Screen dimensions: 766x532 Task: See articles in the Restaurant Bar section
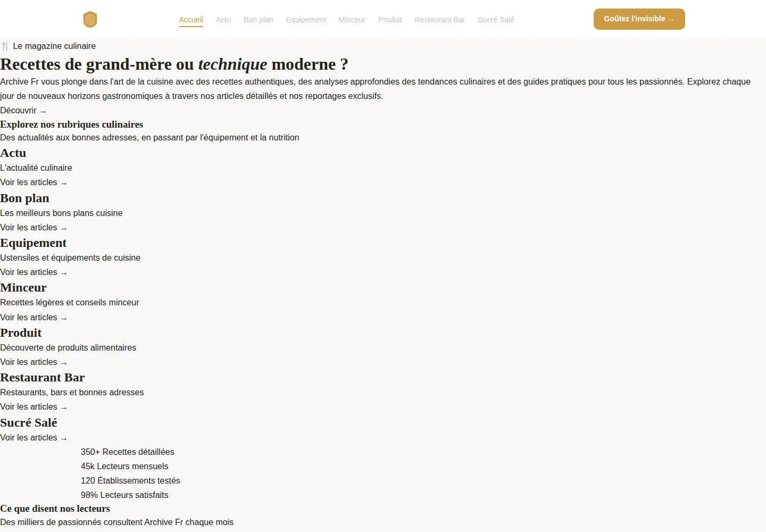tap(34, 407)
